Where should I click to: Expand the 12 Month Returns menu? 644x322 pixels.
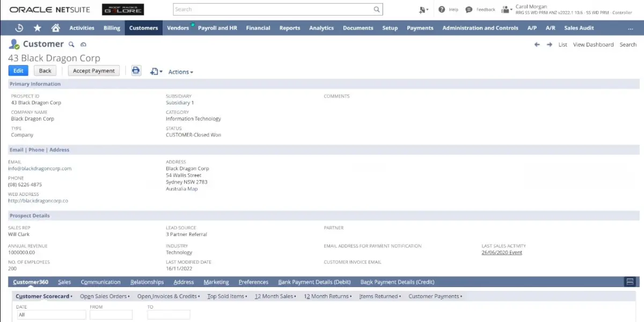(328, 296)
